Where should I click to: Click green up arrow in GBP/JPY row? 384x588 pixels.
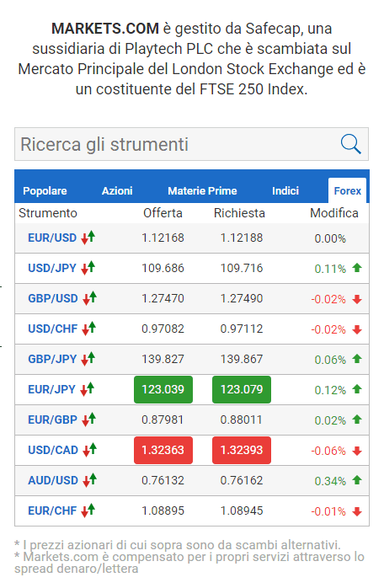click(x=357, y=359)
